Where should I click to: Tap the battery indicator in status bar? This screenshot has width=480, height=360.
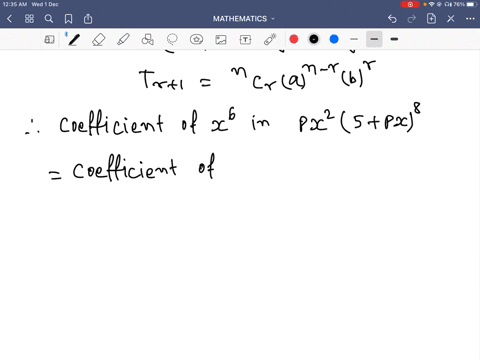coord(472,4)
